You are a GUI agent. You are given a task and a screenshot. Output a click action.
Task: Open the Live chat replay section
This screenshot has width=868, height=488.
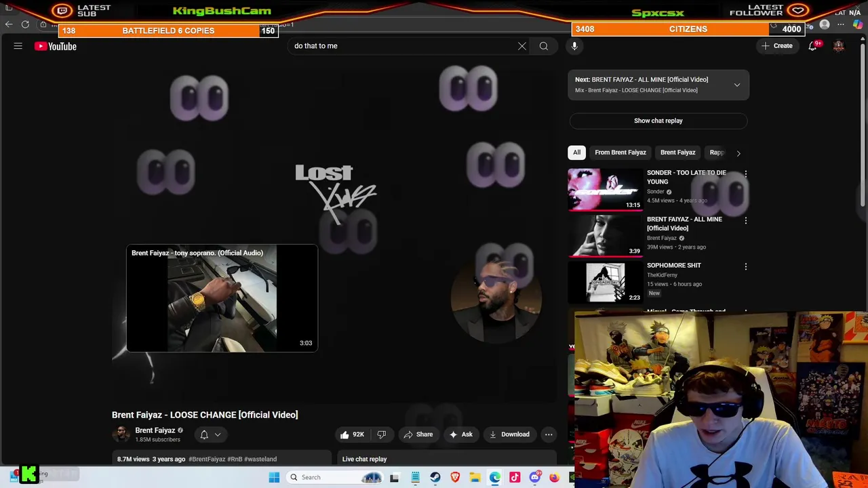(447, 459)
